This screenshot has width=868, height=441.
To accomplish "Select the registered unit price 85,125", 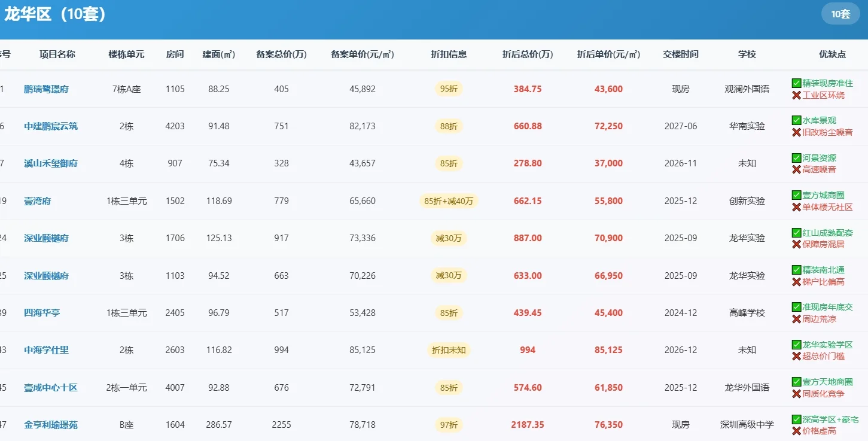I will [x=363, y=350].
